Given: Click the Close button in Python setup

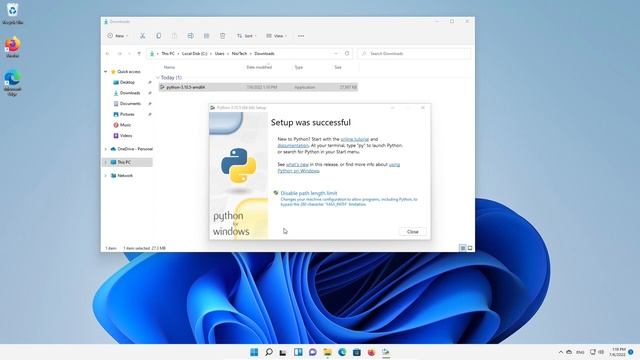Looking at the screenshot, I should click(413, 232).
